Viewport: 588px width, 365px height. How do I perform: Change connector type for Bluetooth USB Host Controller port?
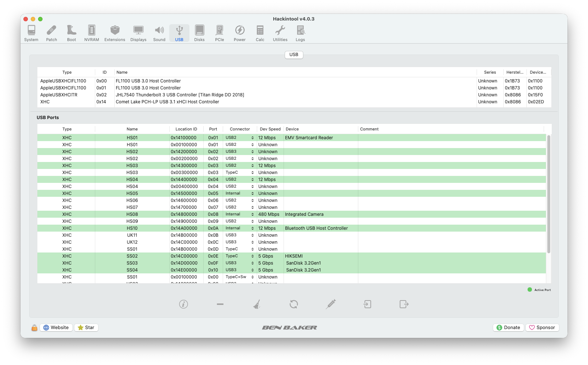pyautogui.click(x=240, y=228)
